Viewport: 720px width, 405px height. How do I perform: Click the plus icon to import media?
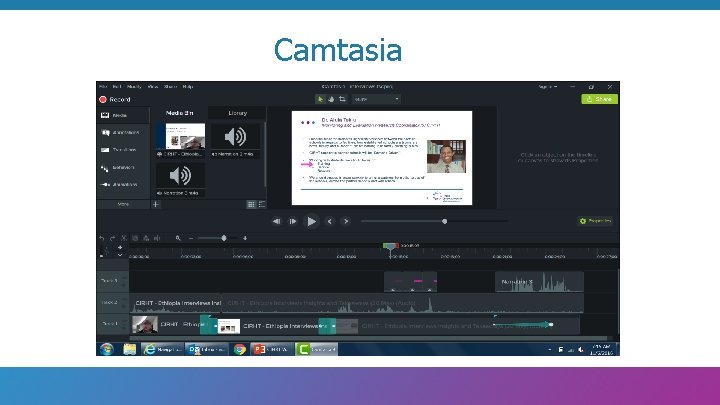coord(156,204)
